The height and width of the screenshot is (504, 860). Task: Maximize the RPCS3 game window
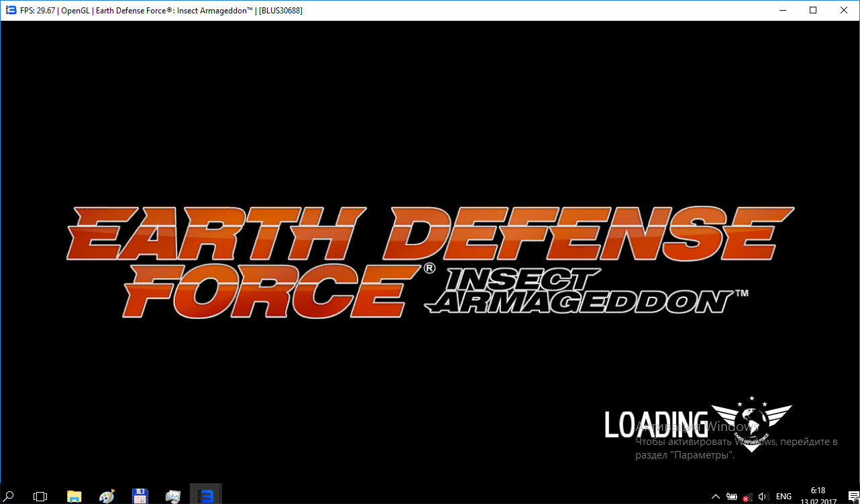coord(813,11)
